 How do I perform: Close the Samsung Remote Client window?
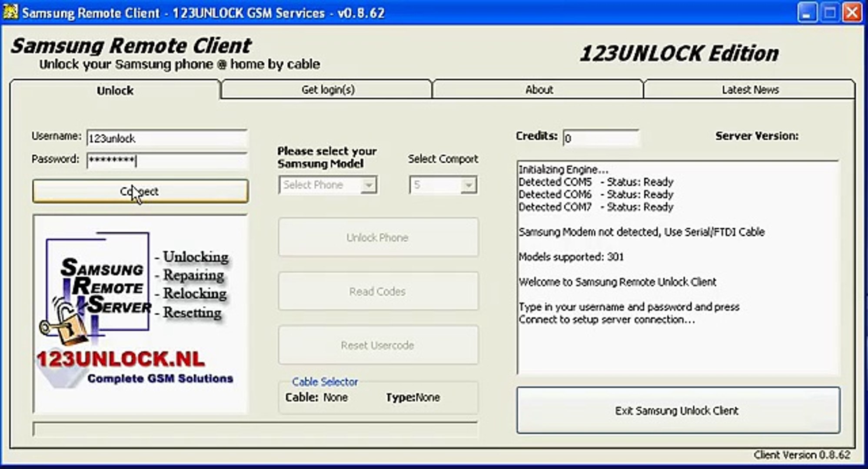[852, 12]
